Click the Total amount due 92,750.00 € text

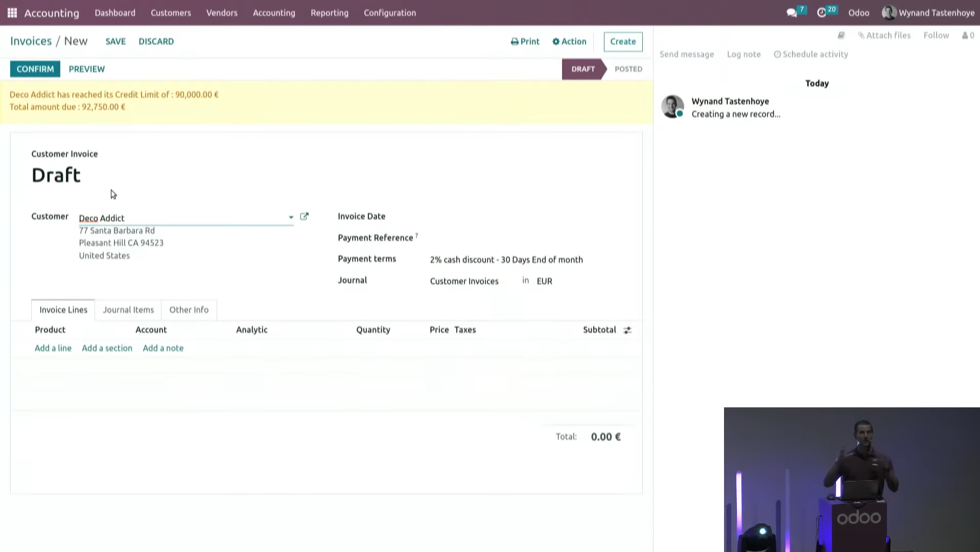coord(67,107)
